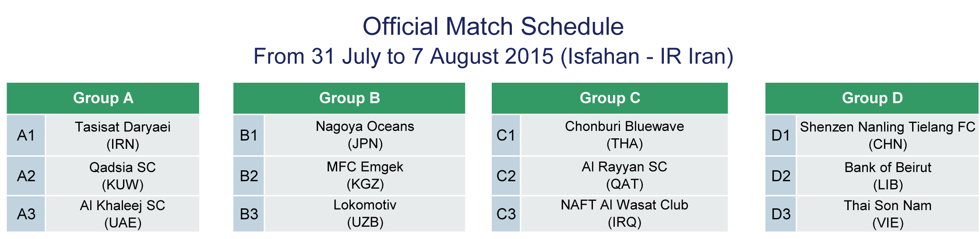Screen dimensions: 980x239
Task: Select Thai Son Nam (VIE) team cell
Action: pos(888,214)
